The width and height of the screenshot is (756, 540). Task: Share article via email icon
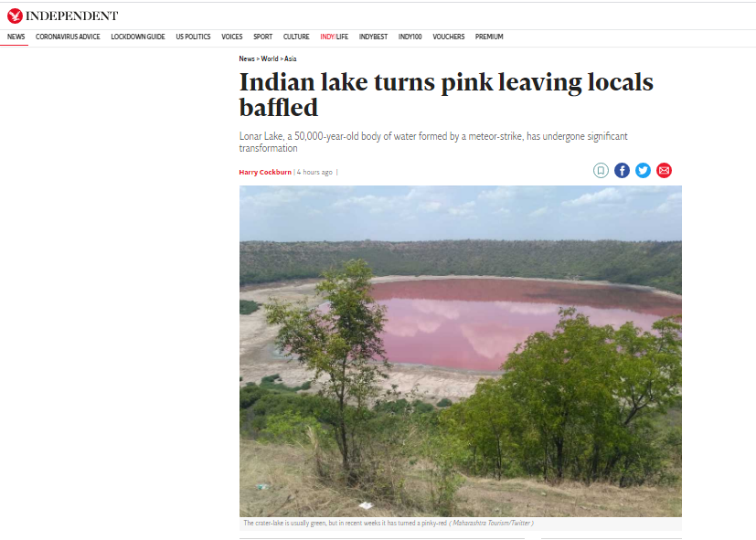tap(664, 171)
